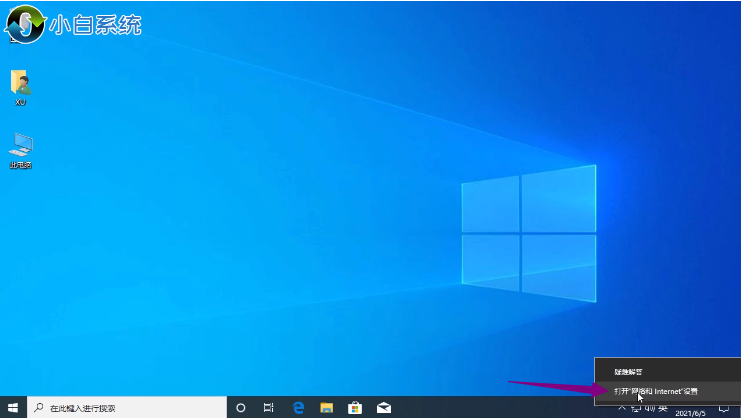The image size is (741, 418).
Task: Open the Mail app from taskbar
Action: 384,408
